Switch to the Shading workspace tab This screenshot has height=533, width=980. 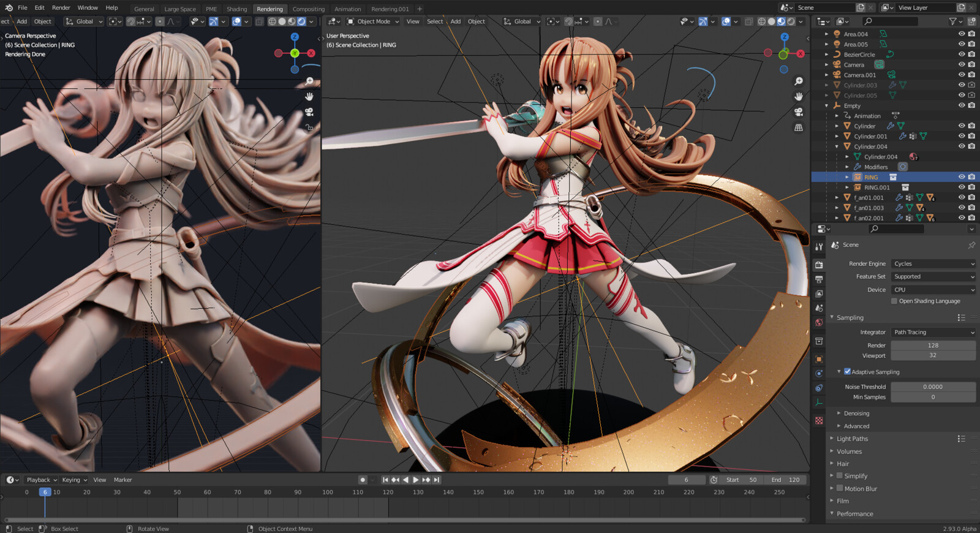(x=237, y=9)
